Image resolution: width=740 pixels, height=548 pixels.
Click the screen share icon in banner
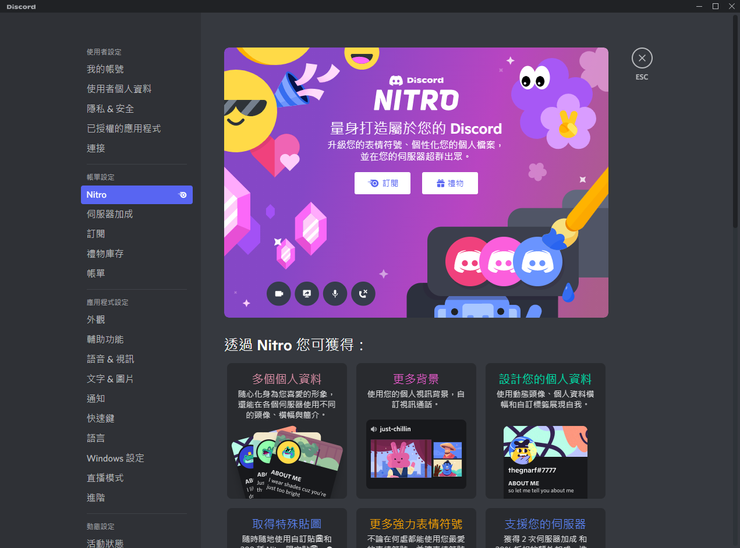[x=307, y=293]
